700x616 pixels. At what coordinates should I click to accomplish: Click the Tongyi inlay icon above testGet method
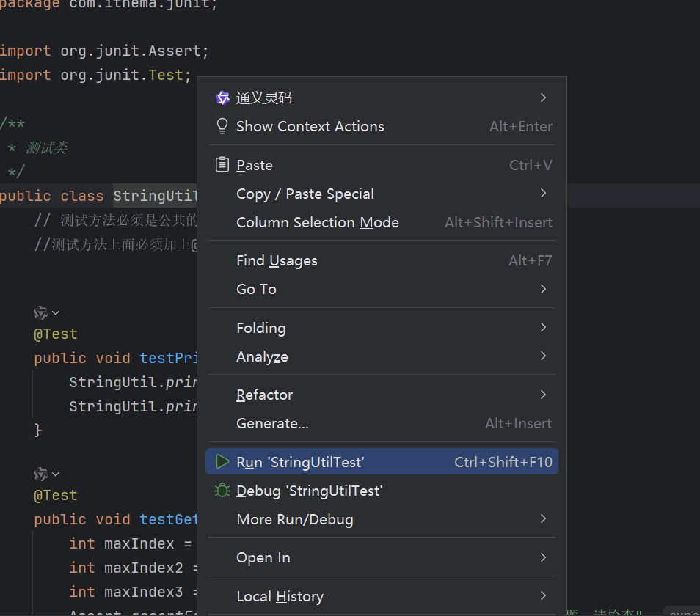(x=41, y=474)
